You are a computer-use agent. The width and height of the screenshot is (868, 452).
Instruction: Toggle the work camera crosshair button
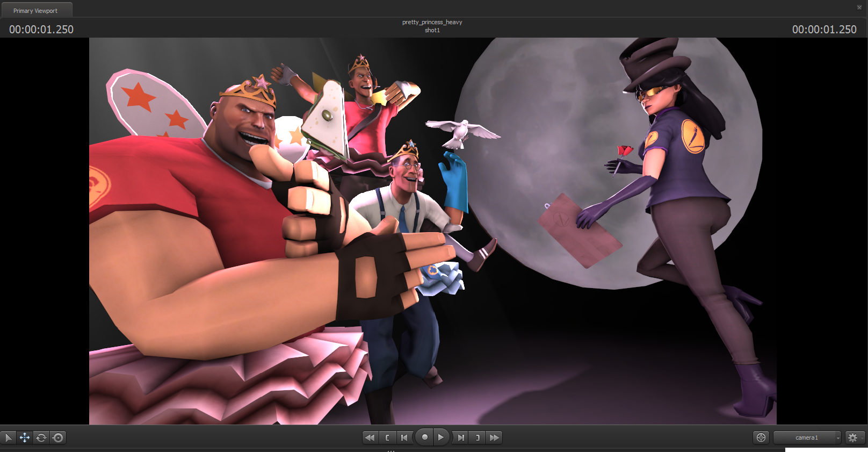[761, 437]
